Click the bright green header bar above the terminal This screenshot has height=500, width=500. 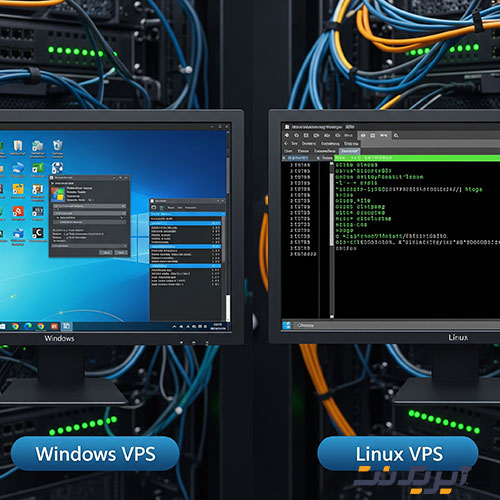click(x=417, y=158)
